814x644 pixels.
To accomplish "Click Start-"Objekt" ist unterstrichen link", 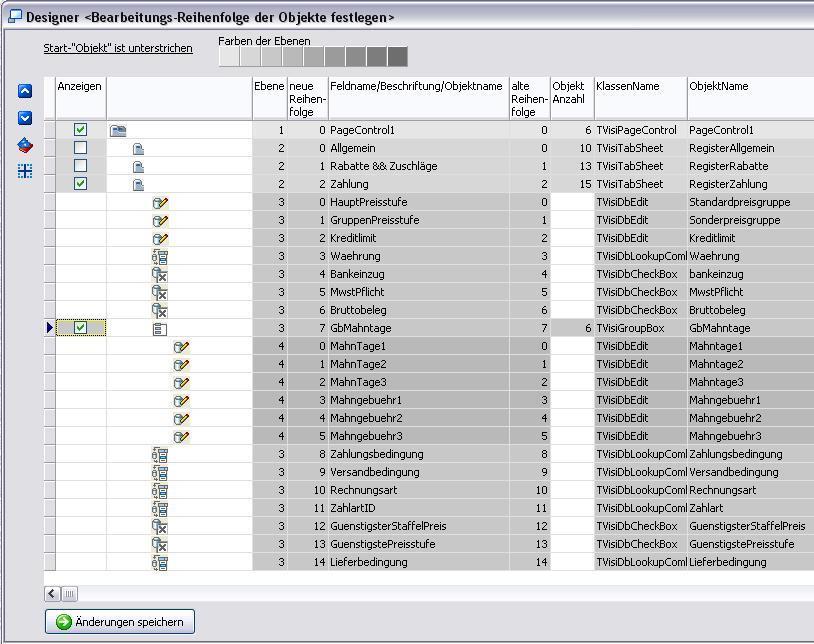I will (x=118, y=48).
